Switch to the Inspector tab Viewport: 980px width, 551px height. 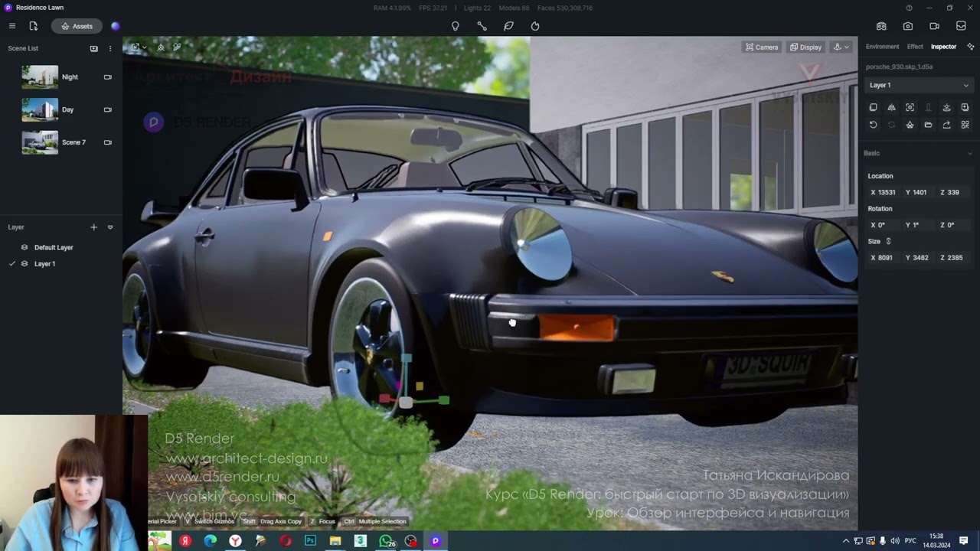tap(943, 47)
